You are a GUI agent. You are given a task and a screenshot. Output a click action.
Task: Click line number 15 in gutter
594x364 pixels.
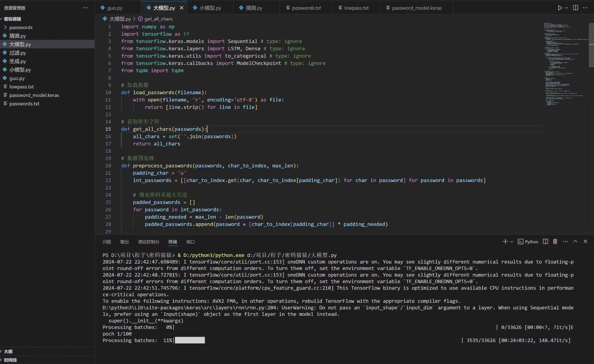[108, 129]
